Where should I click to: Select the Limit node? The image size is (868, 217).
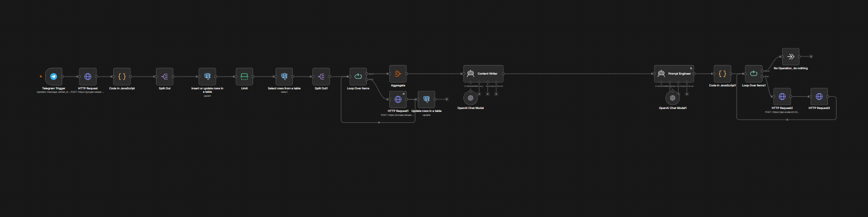[x=244, y=77]
